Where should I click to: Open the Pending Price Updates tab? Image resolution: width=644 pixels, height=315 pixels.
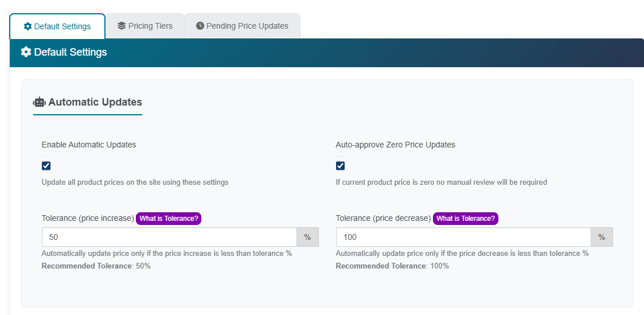click(x=242, y=26)
